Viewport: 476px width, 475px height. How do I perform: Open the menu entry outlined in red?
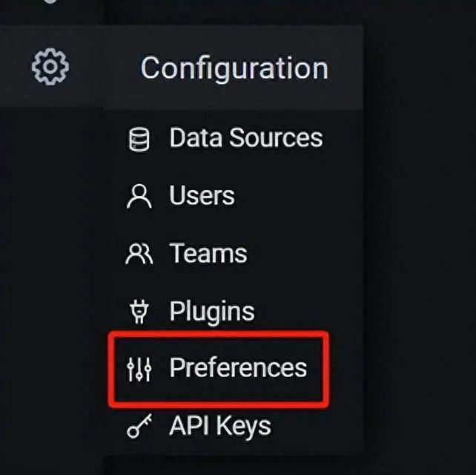click(237, 368)
